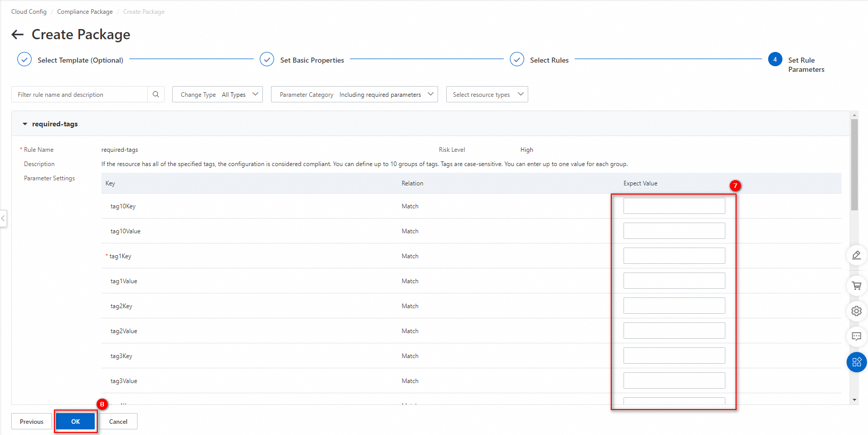Open the edit pencil floating icon
The height and width of the screenshot is (435, 868).
pos(856,255)
